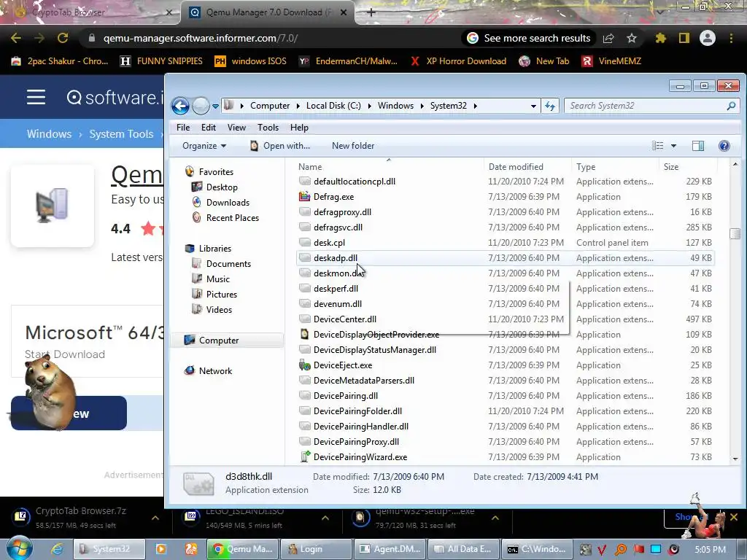Open Chrome extensions puzzle icon

click(660, 38)
